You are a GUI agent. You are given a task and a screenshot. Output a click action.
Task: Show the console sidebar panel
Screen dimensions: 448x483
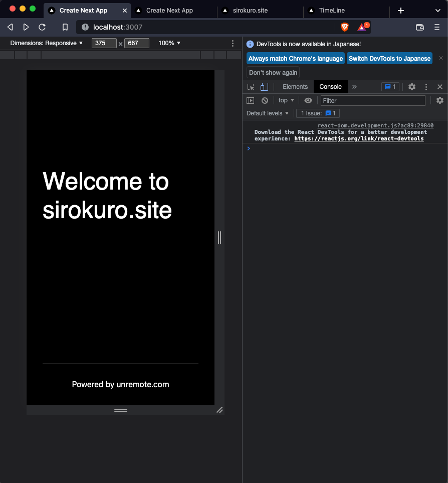point(251,100)
